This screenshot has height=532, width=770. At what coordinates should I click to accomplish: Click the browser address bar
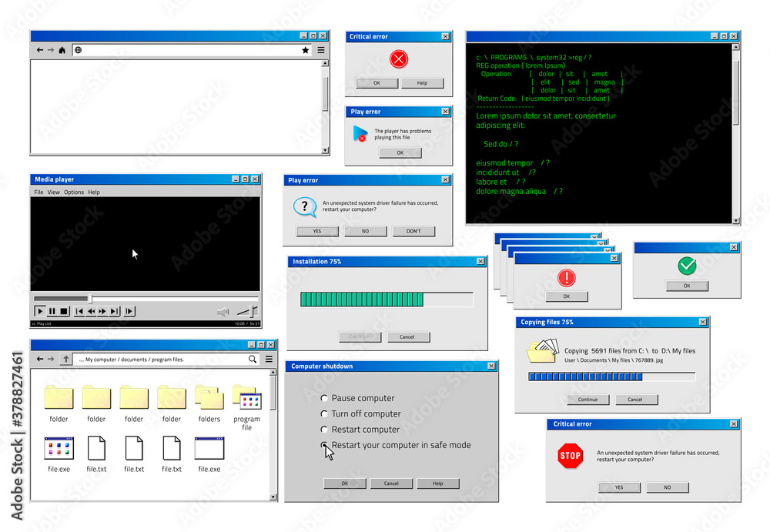pyautogui.click(x=192, y=50)
